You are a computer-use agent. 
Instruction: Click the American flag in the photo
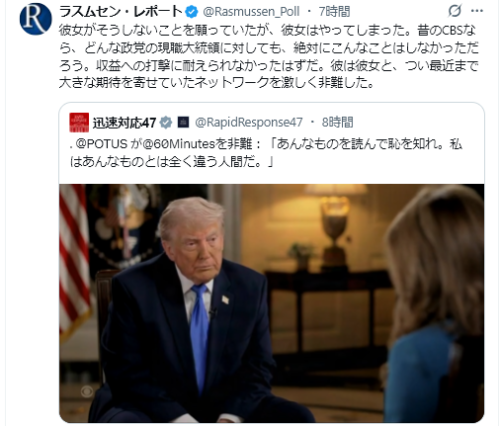point(74,262)
